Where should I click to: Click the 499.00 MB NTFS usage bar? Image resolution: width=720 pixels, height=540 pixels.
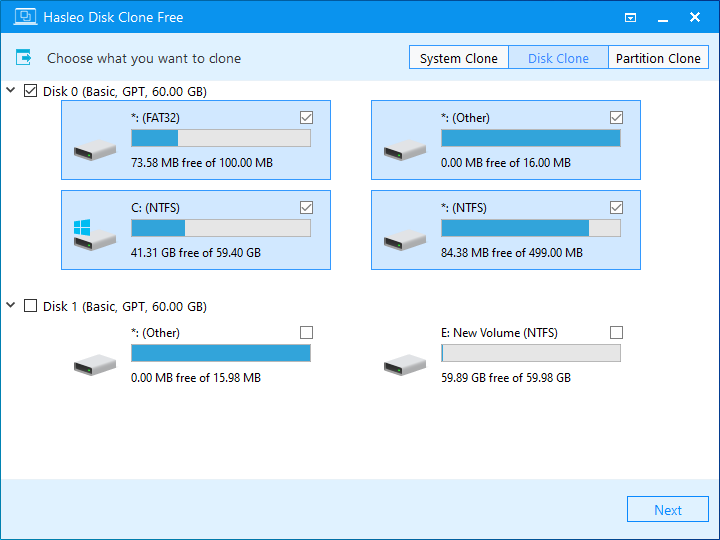pyautogui.click(x=531, y=228)
